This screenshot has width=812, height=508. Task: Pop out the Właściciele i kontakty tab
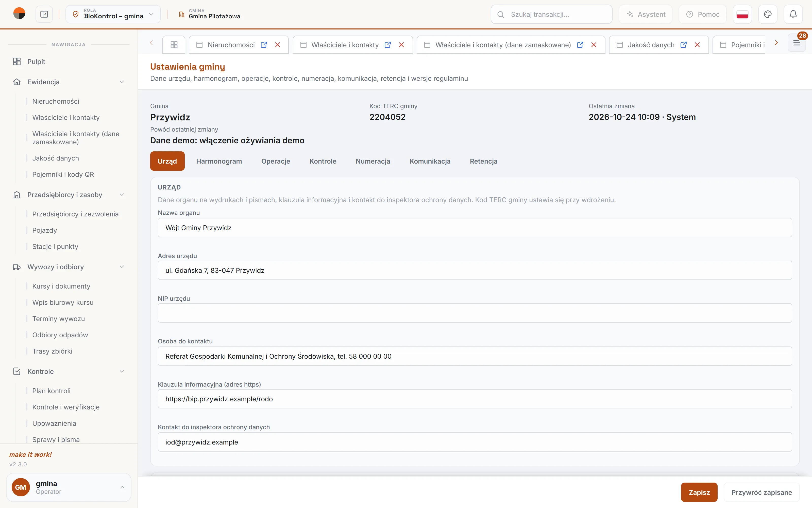387,45
